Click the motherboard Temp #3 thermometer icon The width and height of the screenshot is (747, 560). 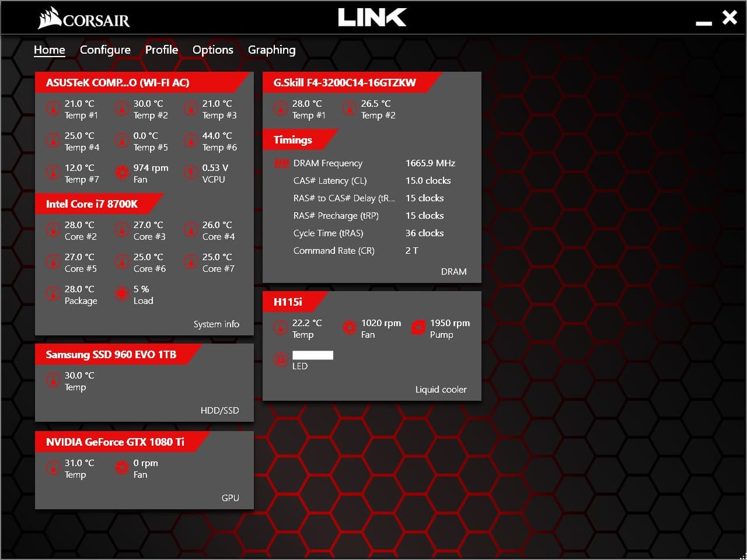coord(191,108)
